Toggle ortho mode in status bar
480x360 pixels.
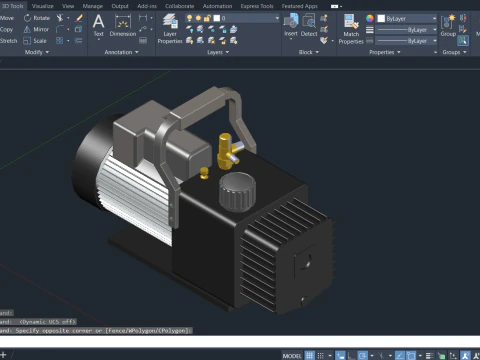tap(351, 356)
